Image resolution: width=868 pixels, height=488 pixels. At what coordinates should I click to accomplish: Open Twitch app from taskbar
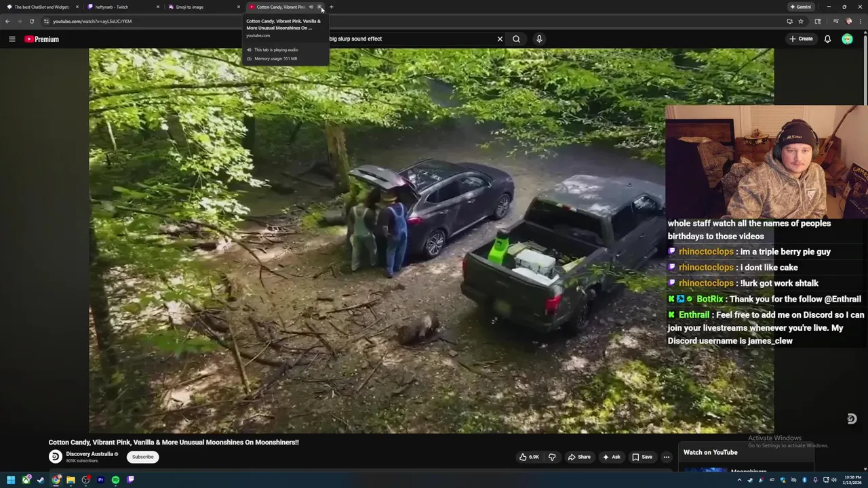click(x=130, y=480)
